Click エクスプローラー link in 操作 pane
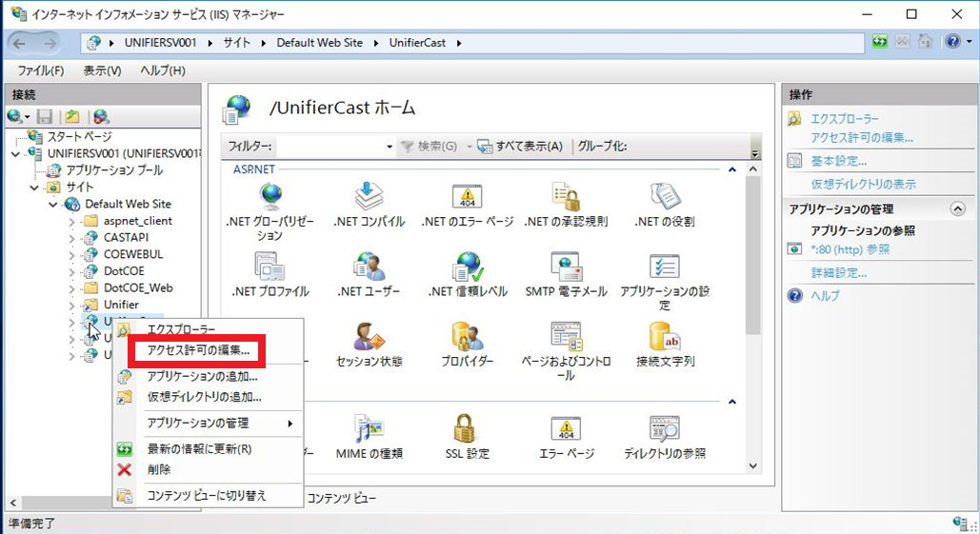This screenshot has width=980, height=534. pyautogui.click(x=845, y=118)
